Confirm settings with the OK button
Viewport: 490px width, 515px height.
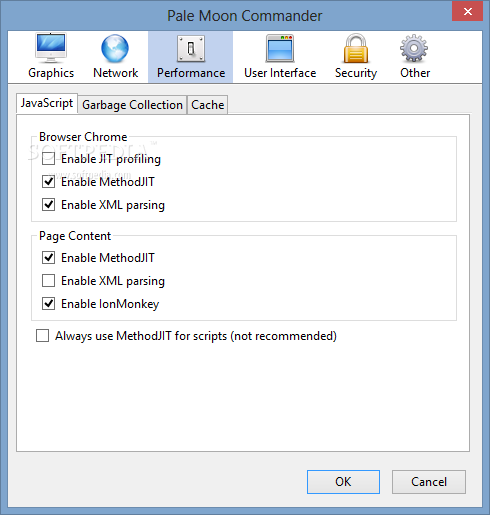point(343,482)
